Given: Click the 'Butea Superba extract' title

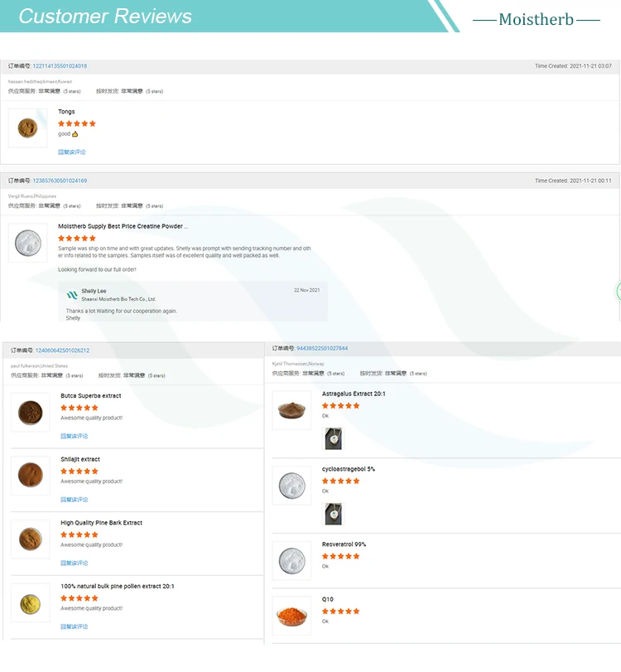Looking at the screenshot, I should click(x=91, y=396).
